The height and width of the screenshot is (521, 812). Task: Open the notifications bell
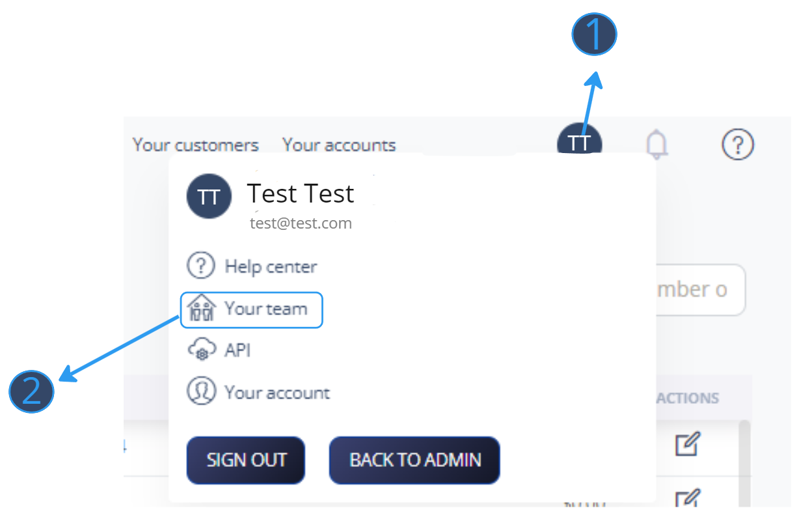pyautogui.click(x=657, y=143)
